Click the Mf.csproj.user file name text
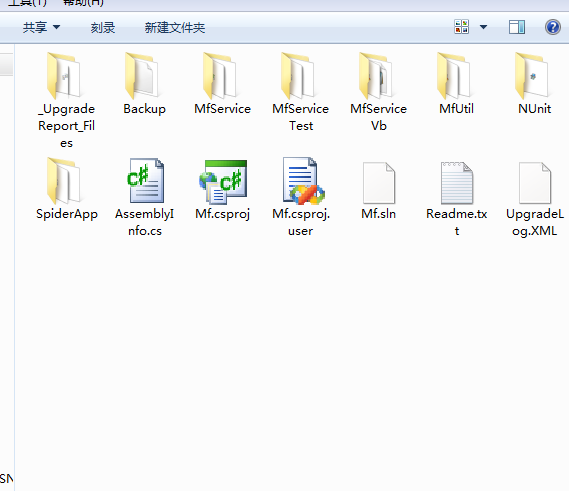 point(300,222)
